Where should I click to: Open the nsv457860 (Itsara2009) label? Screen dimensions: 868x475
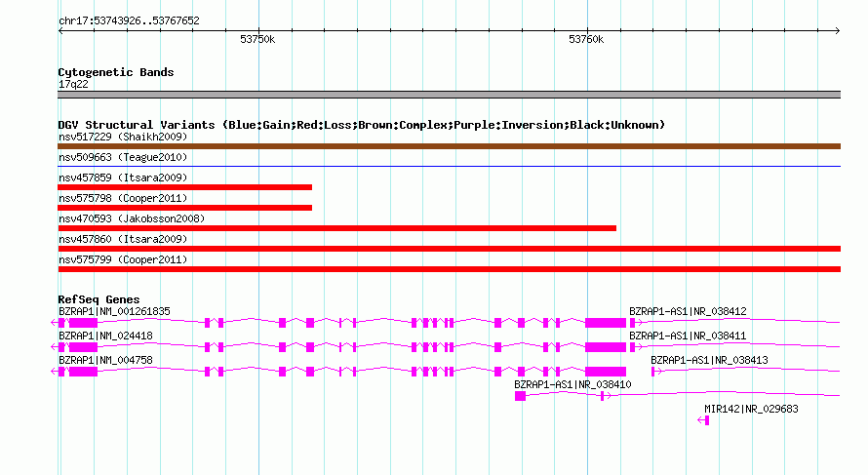(123, 239)
